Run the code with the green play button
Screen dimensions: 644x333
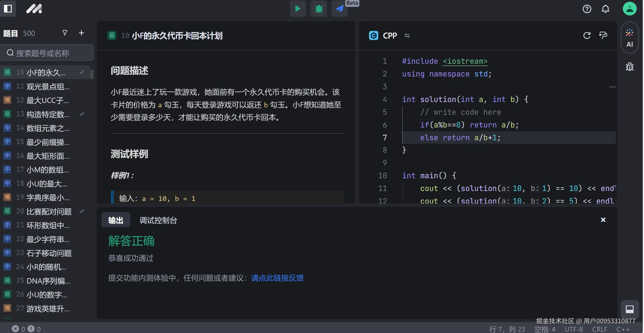tap(298, 9)
